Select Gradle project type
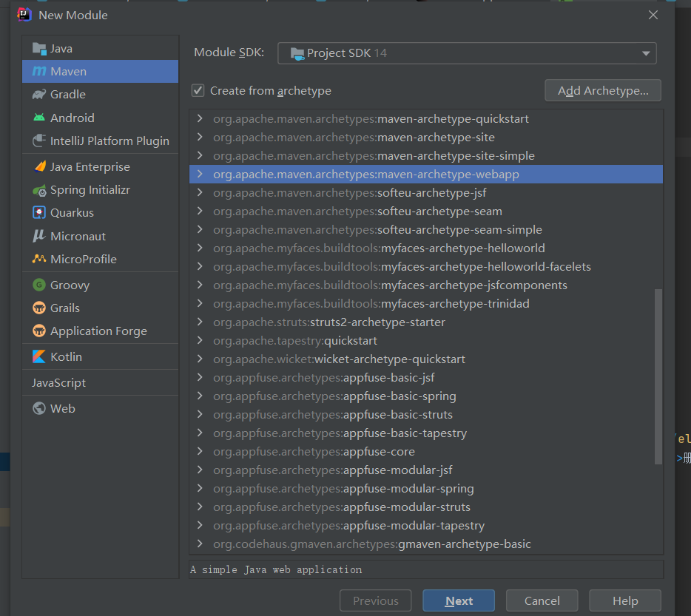This screenshot has width=691, height=616. [x=101, y=95]
